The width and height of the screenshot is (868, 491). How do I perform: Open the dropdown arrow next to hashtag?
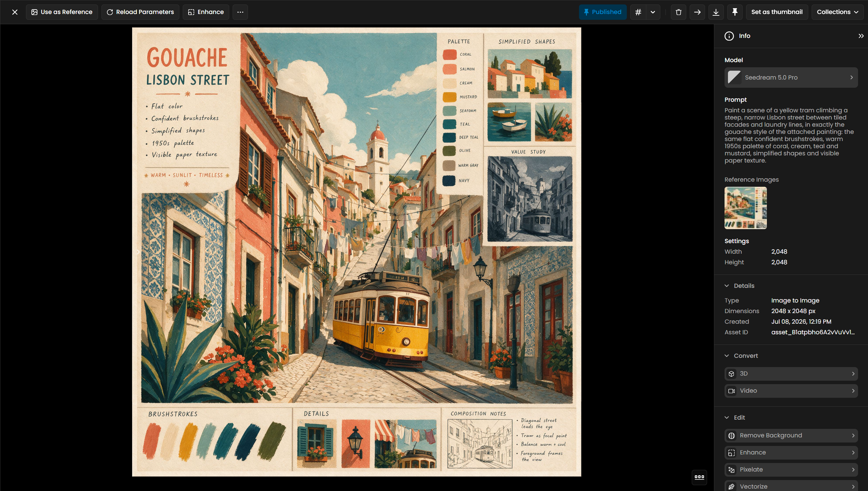coord(653,12)
